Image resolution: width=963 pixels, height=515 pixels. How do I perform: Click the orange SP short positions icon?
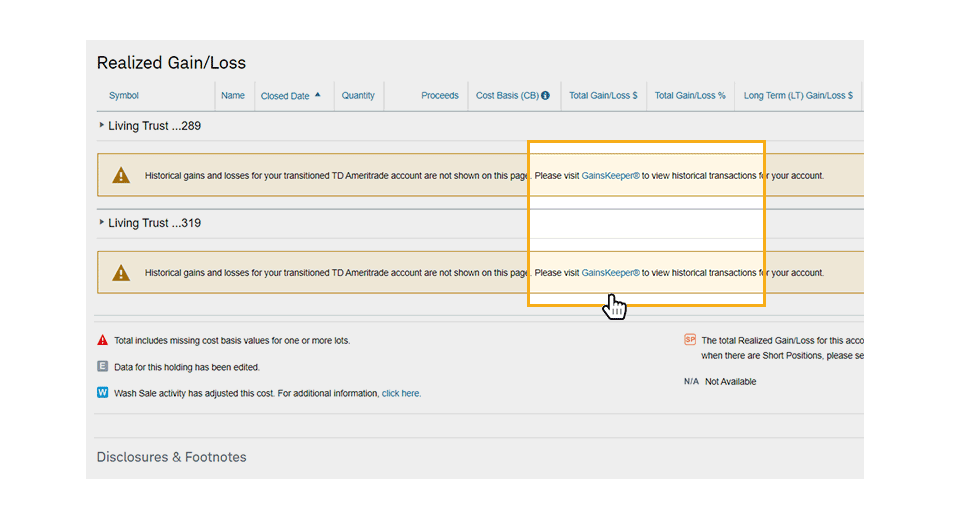pyautogui.click(x=690, y=340)
